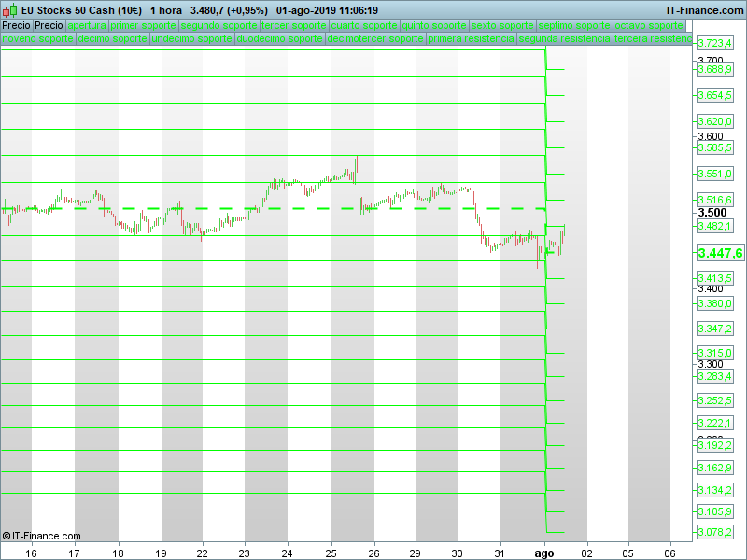Click the decimo soporte label
Viewport: 747px width, 560px height.
click(x=112, y=38)
